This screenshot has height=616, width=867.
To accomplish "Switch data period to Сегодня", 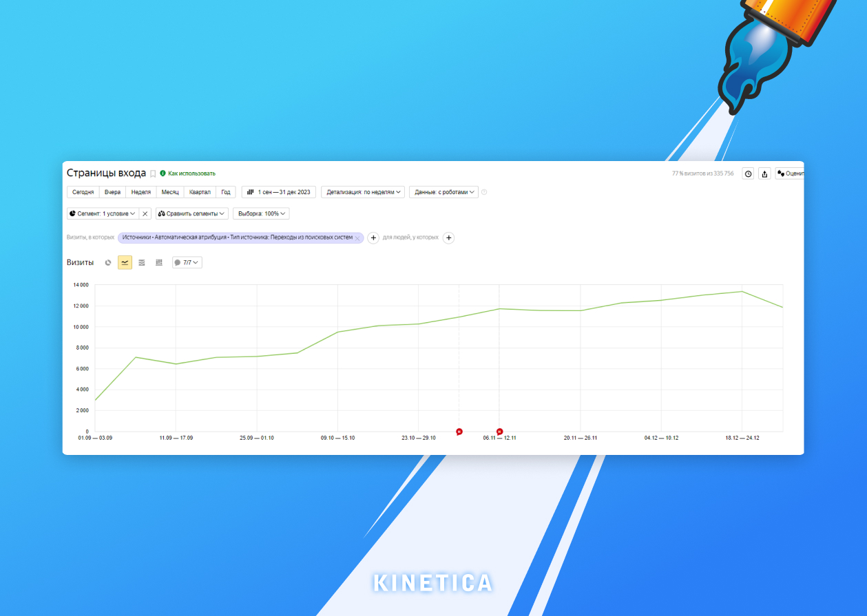I will (83, 192).
